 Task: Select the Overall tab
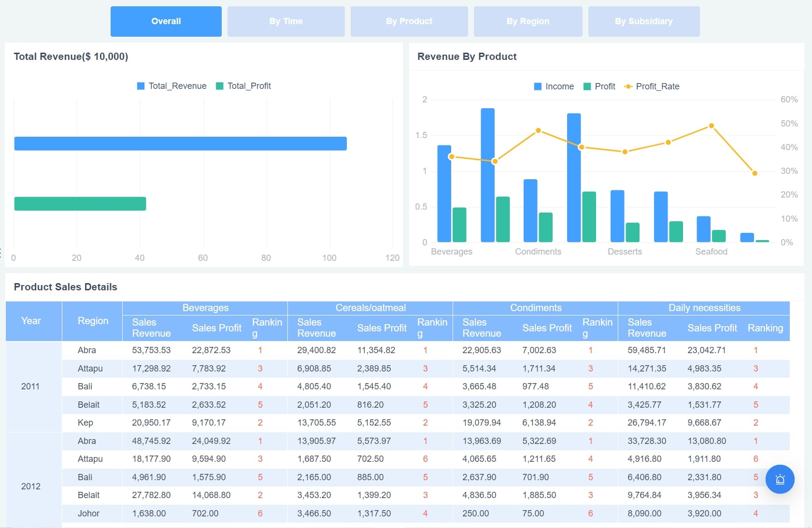(166, 21)
